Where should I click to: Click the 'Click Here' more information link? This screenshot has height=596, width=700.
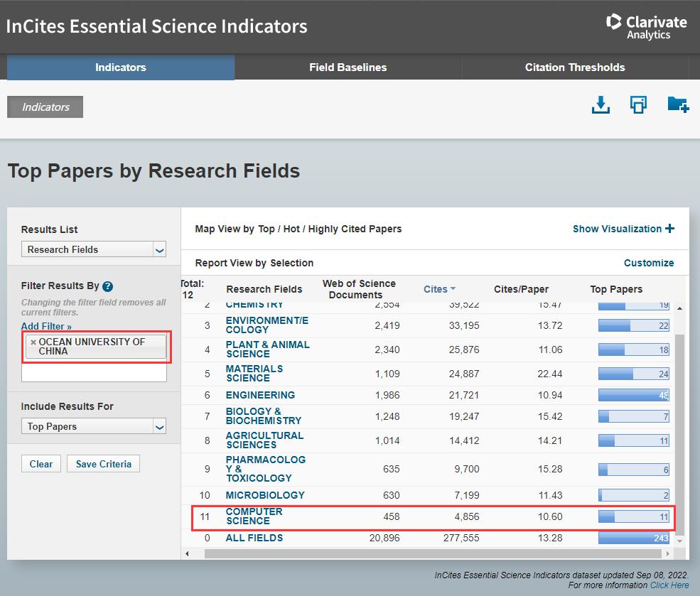(669, 585)
